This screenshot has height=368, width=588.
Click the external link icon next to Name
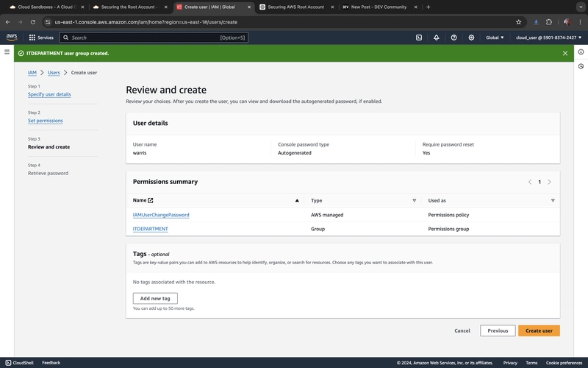(x=151, y=200)
